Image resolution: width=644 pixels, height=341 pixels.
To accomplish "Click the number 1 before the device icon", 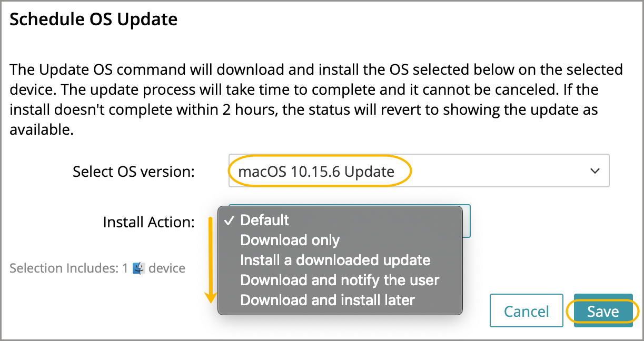I will pyautogui.click(x=125, y=268).
